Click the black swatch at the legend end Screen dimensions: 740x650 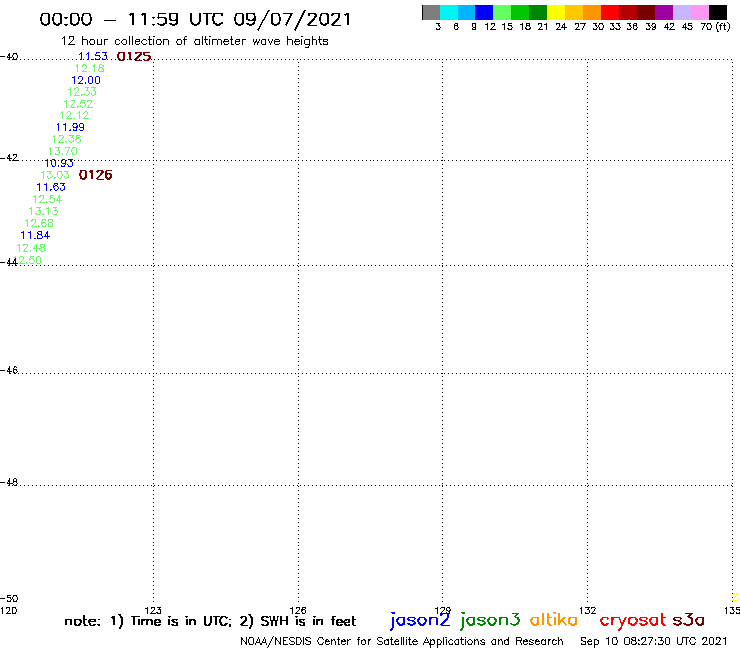point(717,12)
